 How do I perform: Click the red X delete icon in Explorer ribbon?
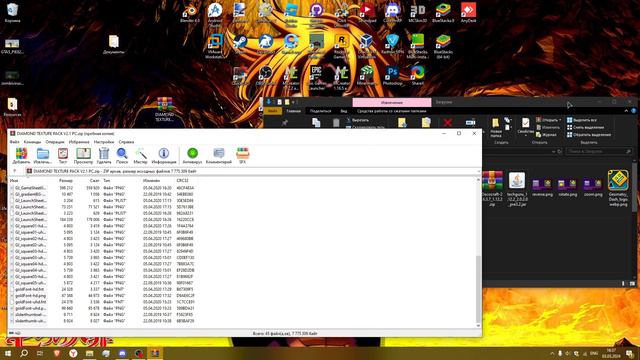click(447, 122)
